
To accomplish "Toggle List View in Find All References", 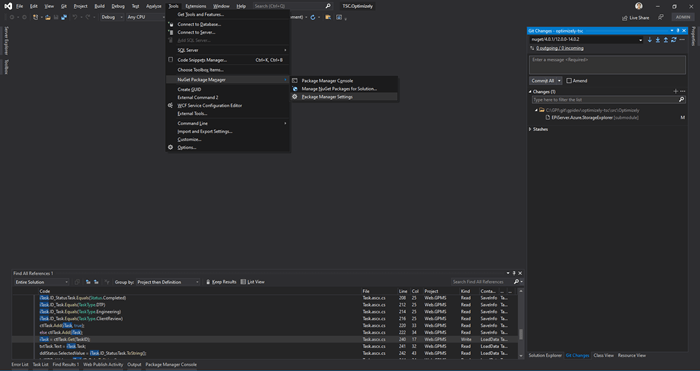I will (x=252, y=282).
